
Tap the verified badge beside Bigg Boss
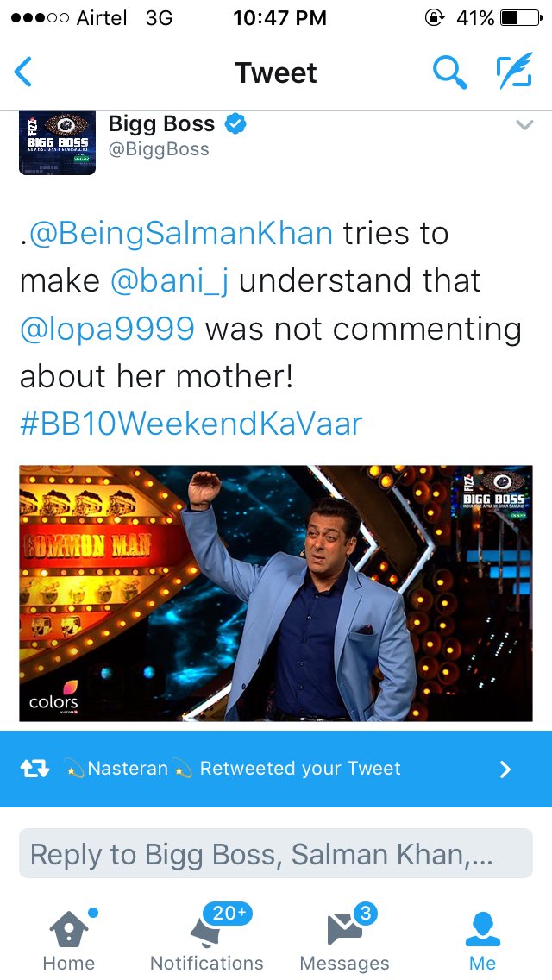[x=235, y=123]
